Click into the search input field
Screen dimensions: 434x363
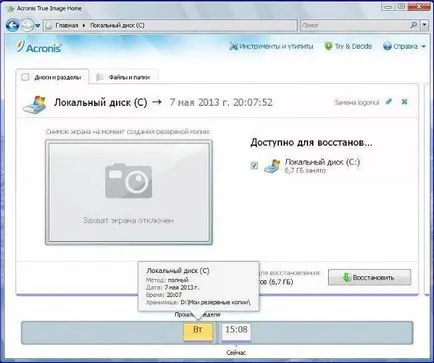click(354, 25)
